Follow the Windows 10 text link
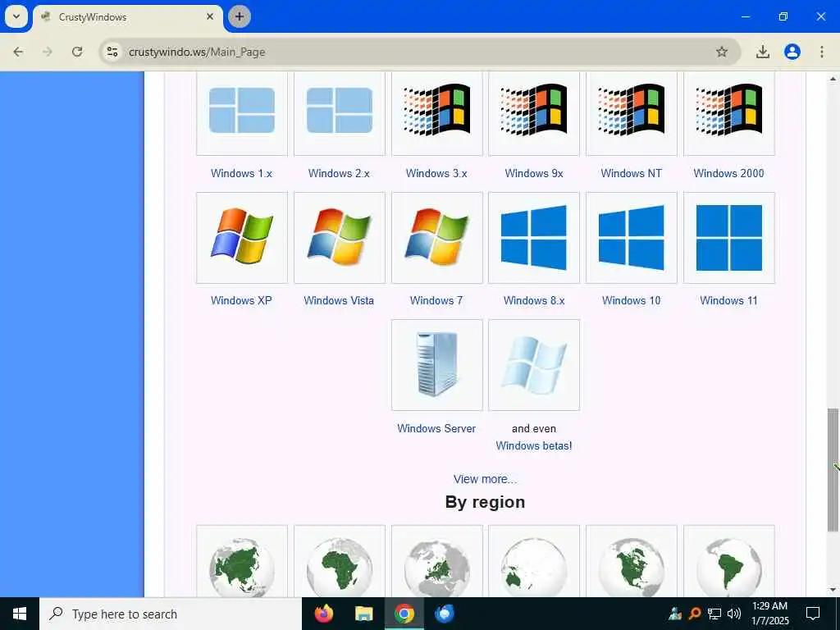The width and height of the screenshot is (840, 630). (x=632, y=300)
